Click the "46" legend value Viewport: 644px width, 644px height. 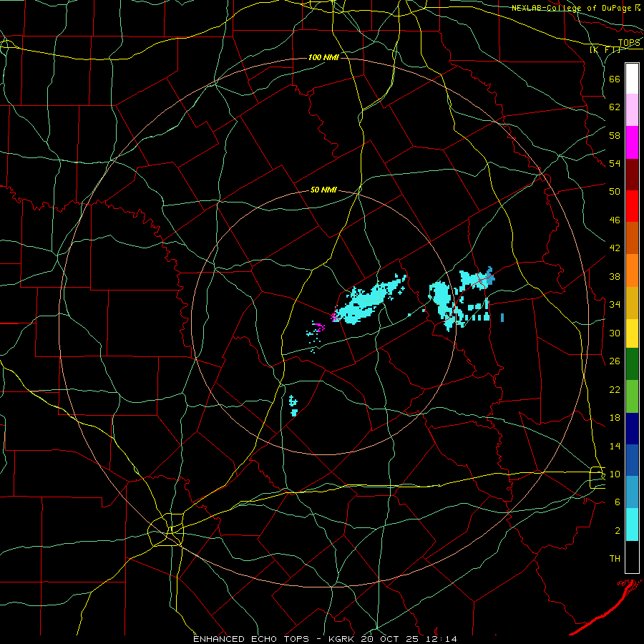click(615, 220)
